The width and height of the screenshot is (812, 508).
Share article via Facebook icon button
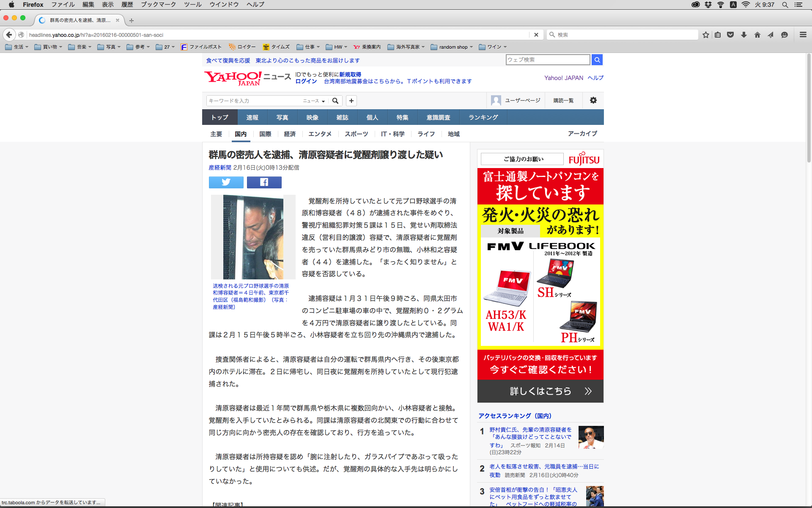click(x=264, y=182)
